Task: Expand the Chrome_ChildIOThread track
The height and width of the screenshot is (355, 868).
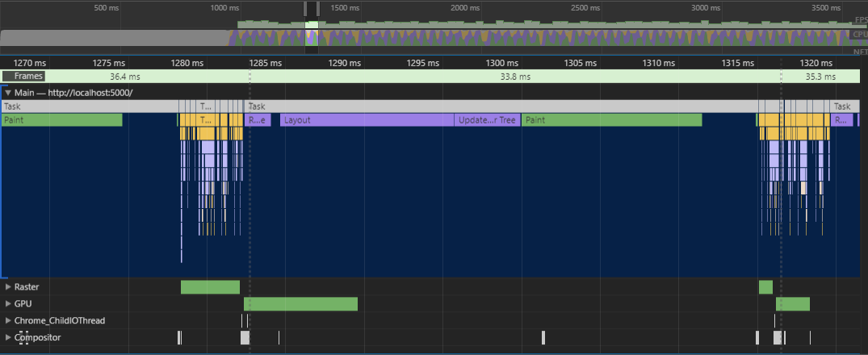Action: [x=8, y=320]
